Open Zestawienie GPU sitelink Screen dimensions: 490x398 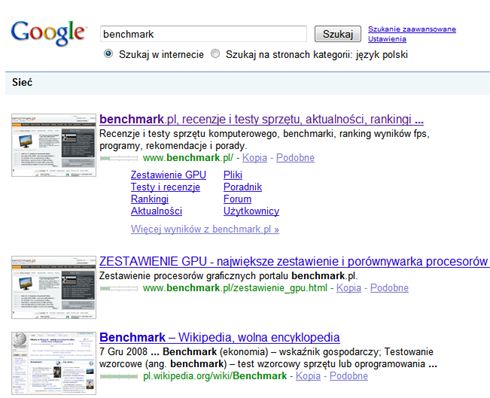click(x=168, y=175)
